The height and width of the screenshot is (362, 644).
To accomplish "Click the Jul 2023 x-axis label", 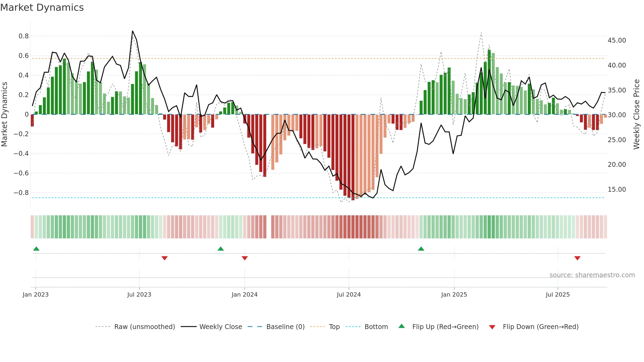I will click(x=139, y=294).
